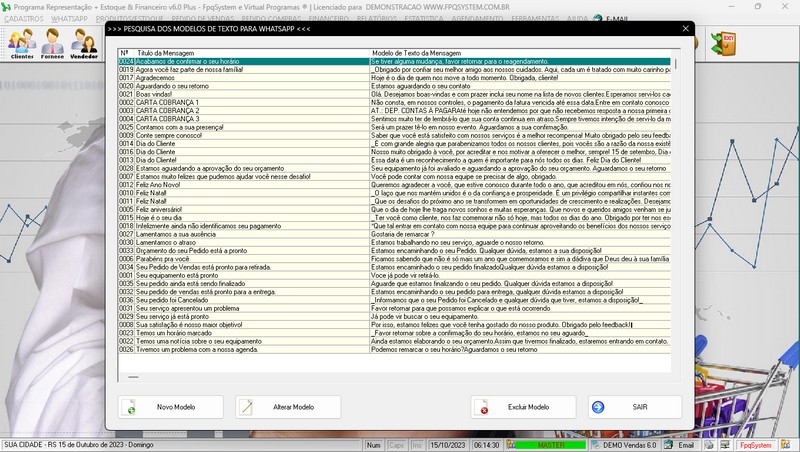800x452 pixels.
Task: Select row 0023 Temos um horário marcado
Action: coord(394,333)
